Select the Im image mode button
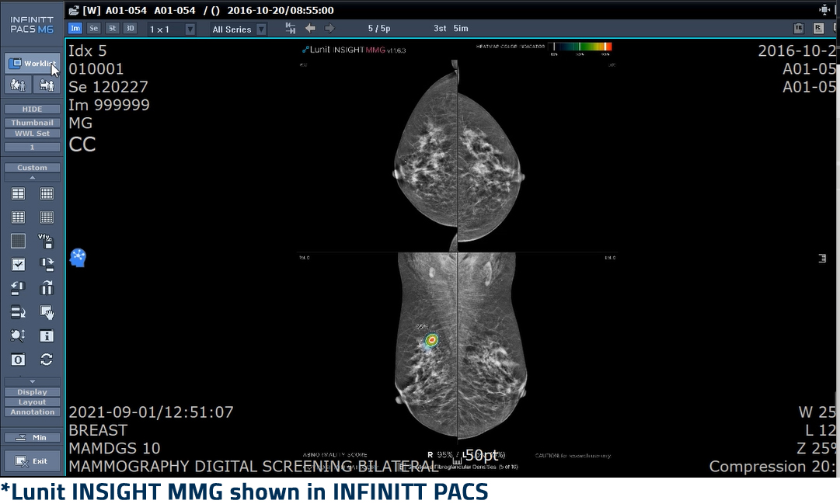This screenshot has height=504, width=840. tap(75, 29)
